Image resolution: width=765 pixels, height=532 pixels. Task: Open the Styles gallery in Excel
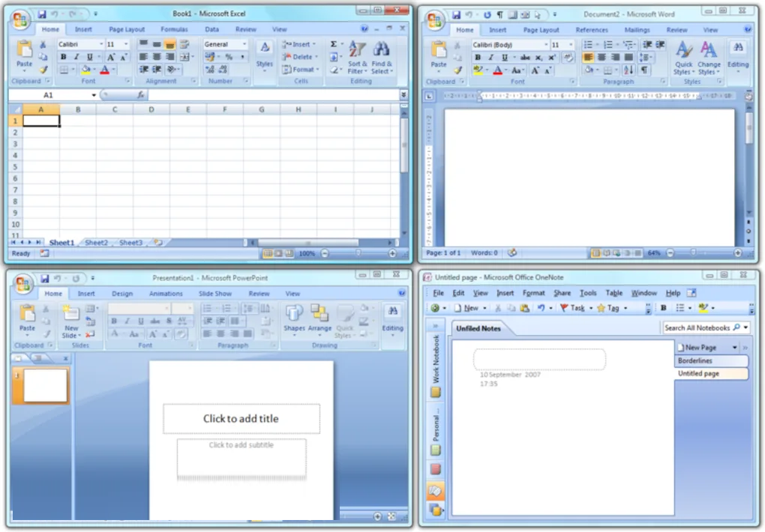[x=265, y=55]
